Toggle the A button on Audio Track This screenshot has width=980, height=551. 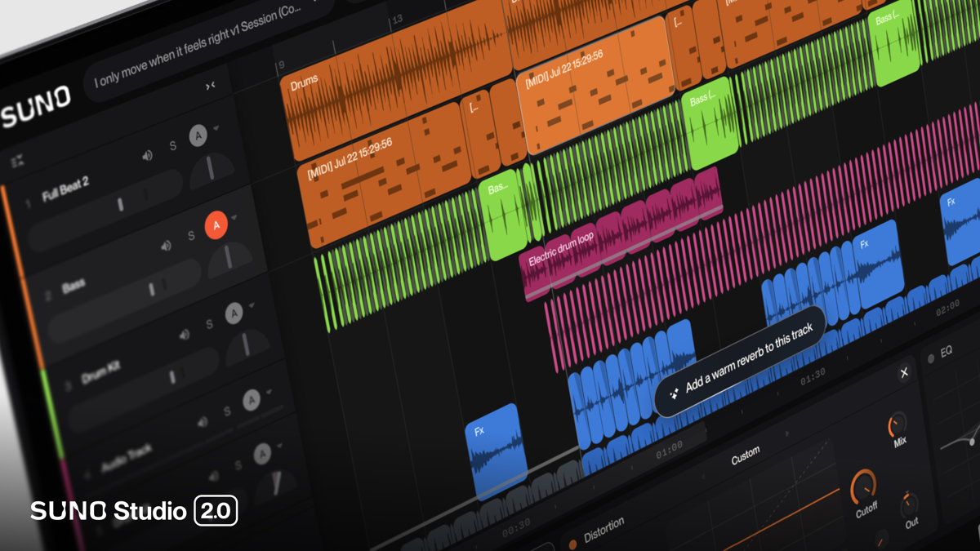252,400
